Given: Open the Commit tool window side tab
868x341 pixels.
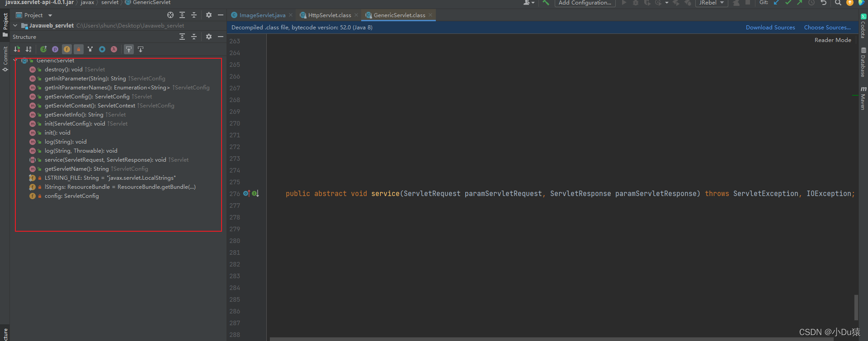Looking at the screenshot, I should coord(5,59).
